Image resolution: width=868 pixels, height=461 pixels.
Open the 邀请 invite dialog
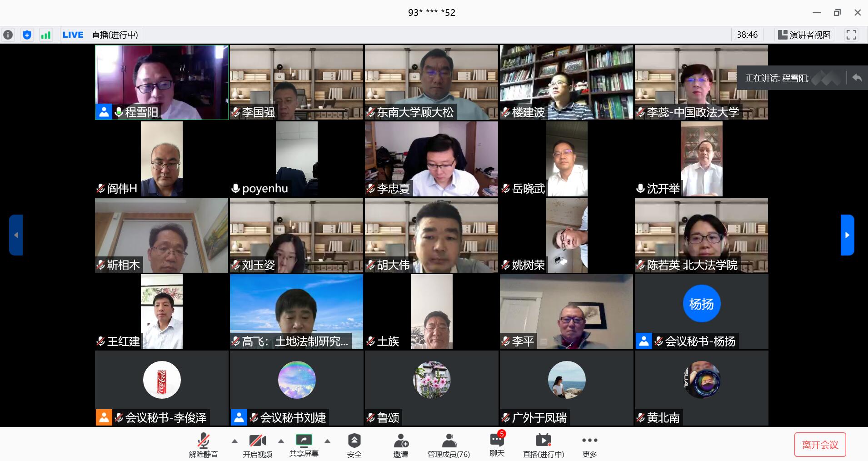tap(400, 445)
